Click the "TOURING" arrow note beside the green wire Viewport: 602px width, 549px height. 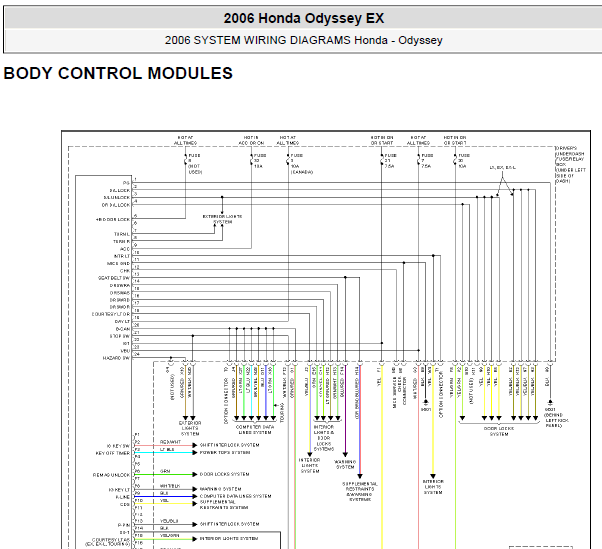point(282,412)
